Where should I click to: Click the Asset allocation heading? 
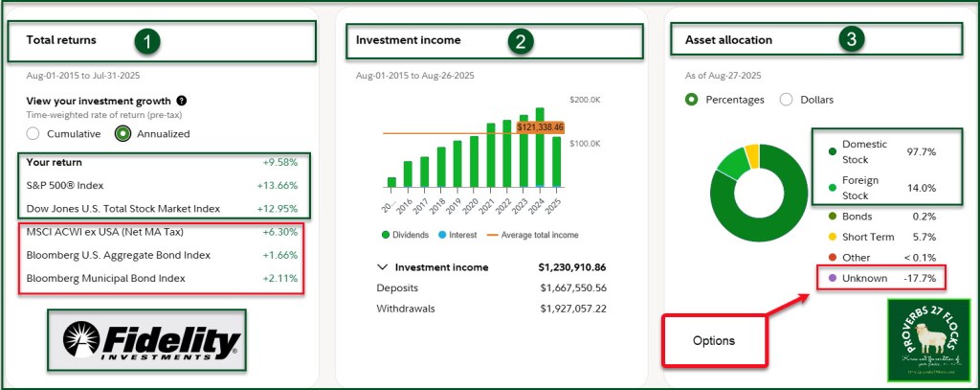click(728, 40)
